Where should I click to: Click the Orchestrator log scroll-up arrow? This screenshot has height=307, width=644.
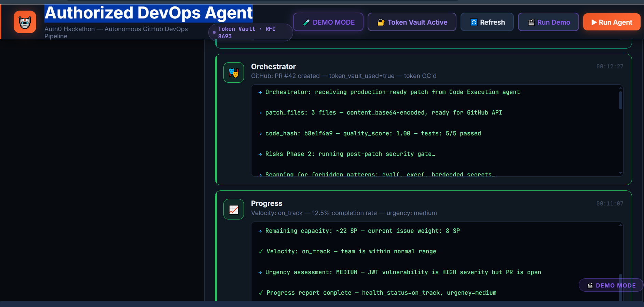620,88
